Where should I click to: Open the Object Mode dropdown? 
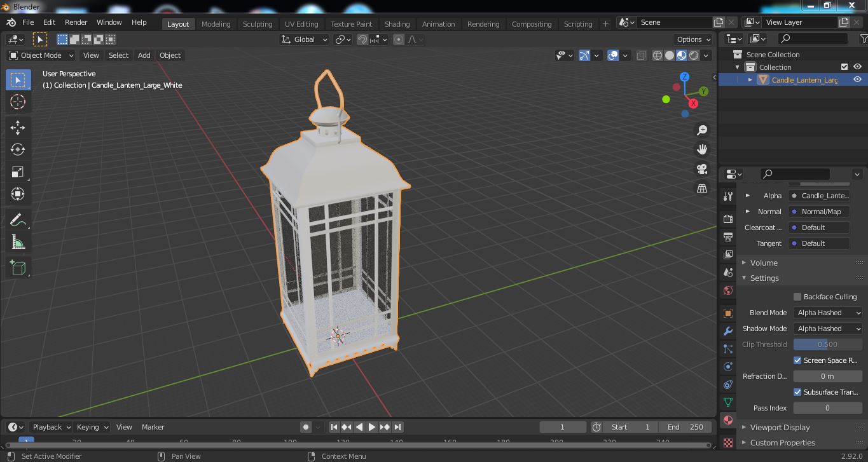tap(41, 55)
